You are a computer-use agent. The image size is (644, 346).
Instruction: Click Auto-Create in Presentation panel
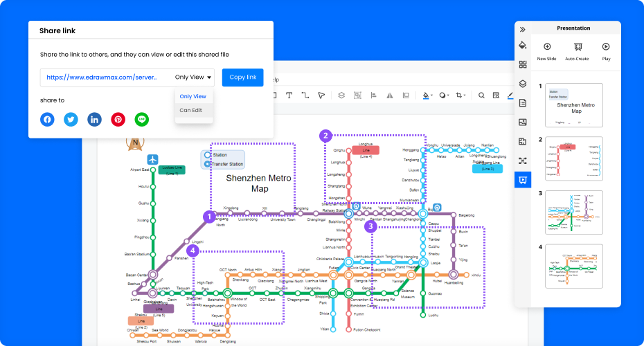click(576, 51)
